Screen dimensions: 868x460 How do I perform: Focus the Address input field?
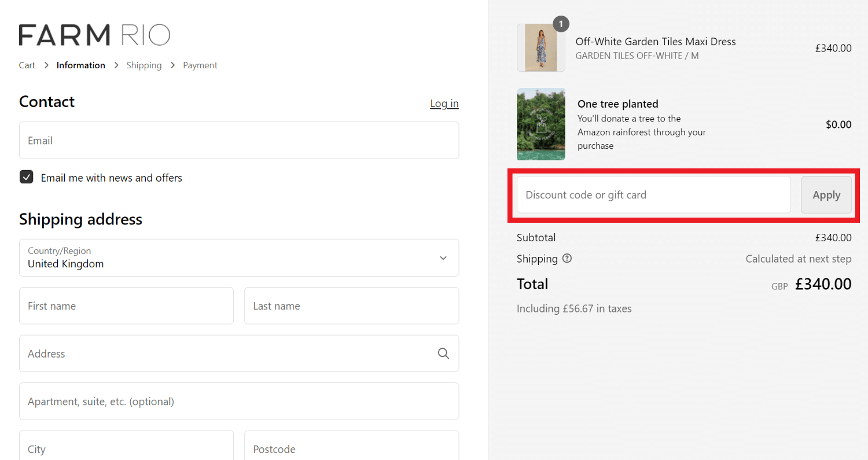(x=239, y=354)
